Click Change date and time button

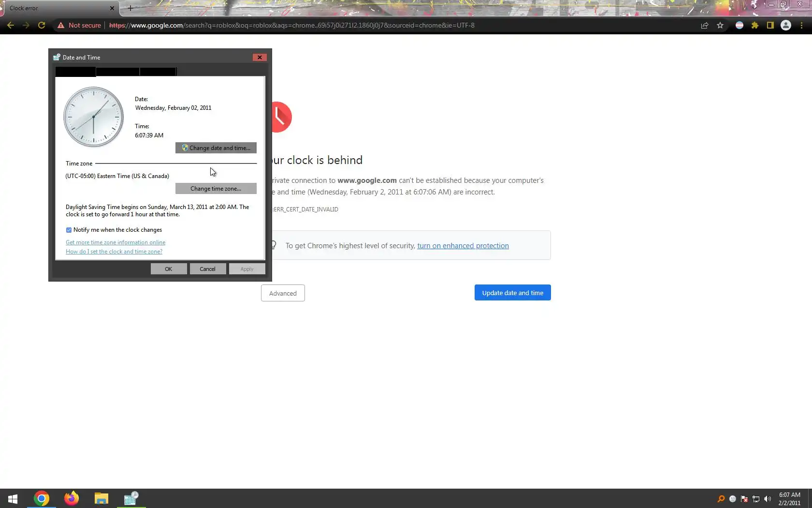tap(216, 148)
